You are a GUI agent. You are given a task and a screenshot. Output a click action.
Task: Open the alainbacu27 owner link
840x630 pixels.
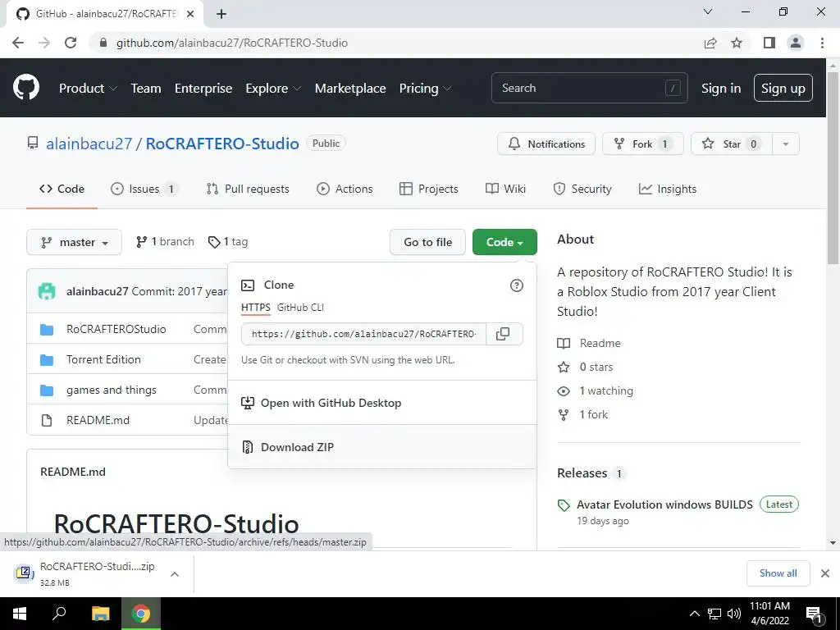tap(89, 144)
